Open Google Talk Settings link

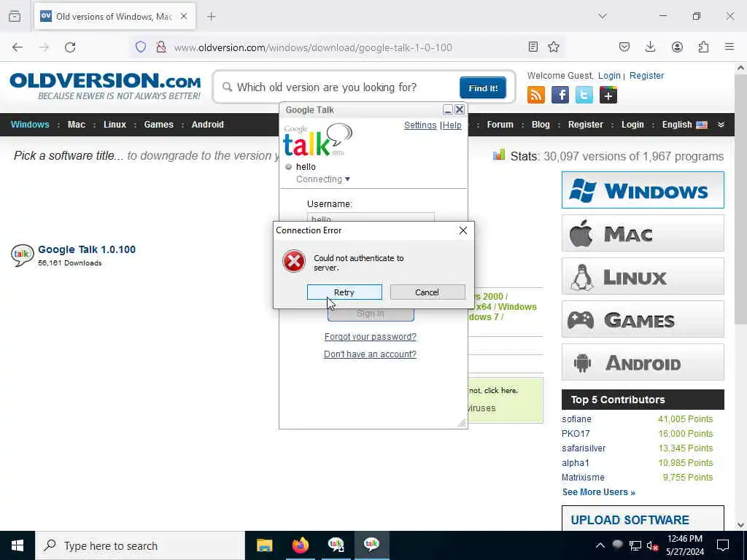click(420, 125)
